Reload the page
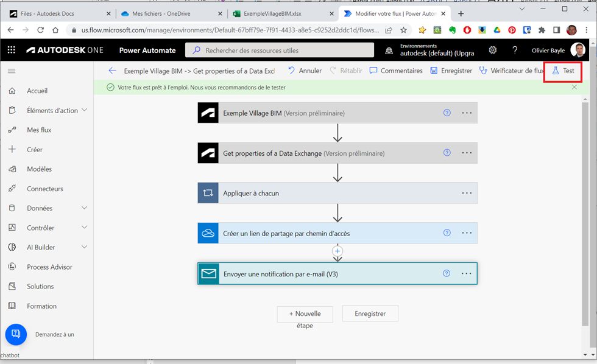Screen dimensions: 597x364 tap(40, 30)
